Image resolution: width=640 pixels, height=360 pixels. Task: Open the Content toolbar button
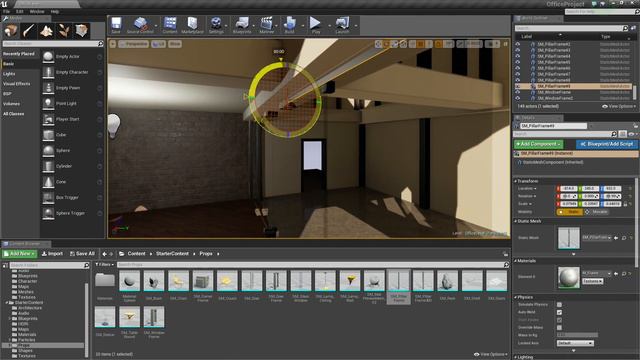click(x=170, y=24)
